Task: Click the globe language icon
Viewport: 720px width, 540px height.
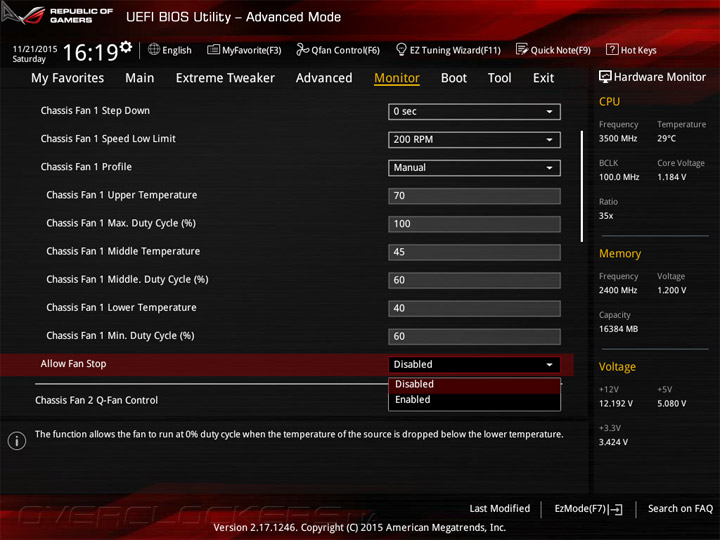Action: pos(154,50)
